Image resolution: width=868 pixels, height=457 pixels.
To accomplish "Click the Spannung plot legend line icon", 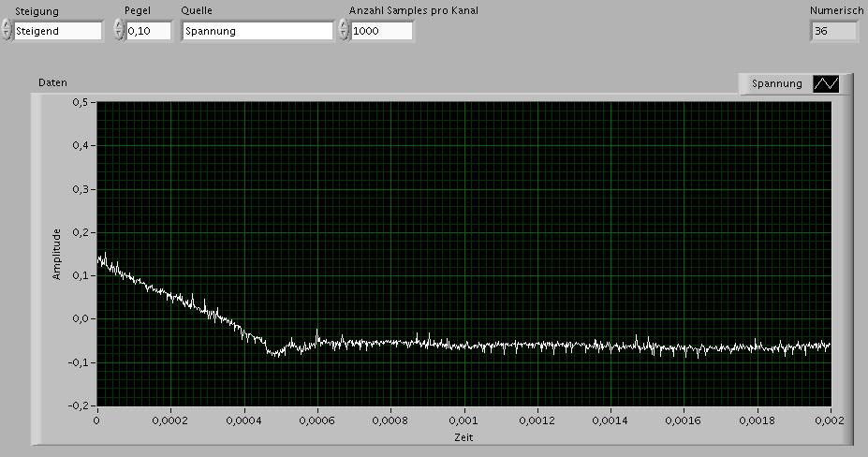I will click(826, 83).
